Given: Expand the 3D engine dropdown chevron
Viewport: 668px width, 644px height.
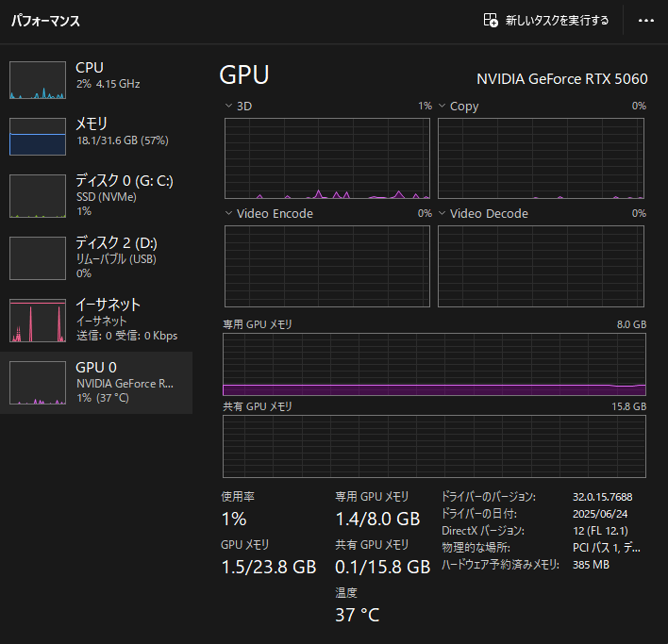Looking at the screenshot, I should [x=228, y=107].
